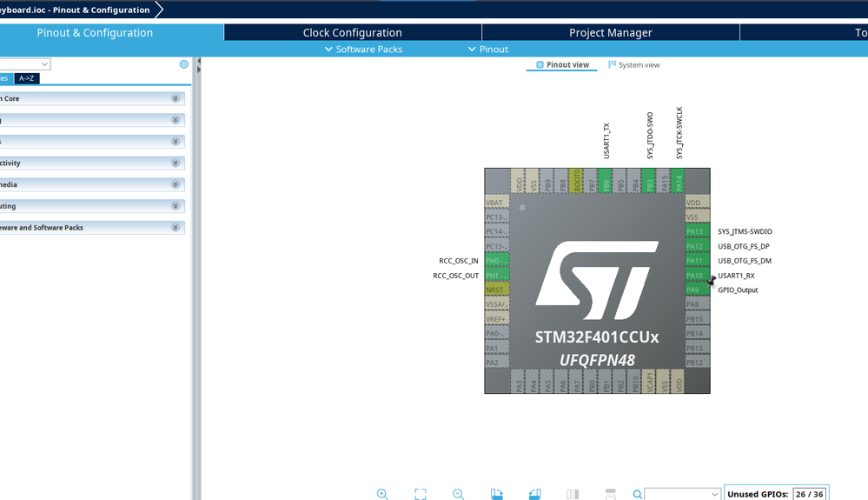
Task: Select pin PB3 on the chip
Action: coord(650,181)
